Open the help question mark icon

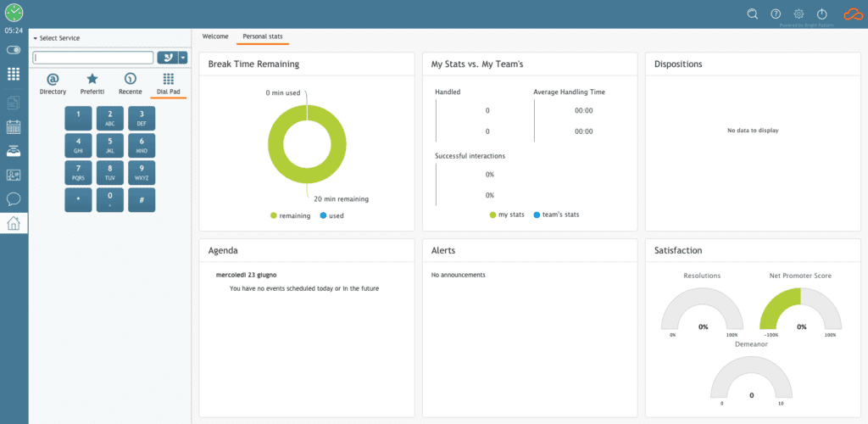776,14
